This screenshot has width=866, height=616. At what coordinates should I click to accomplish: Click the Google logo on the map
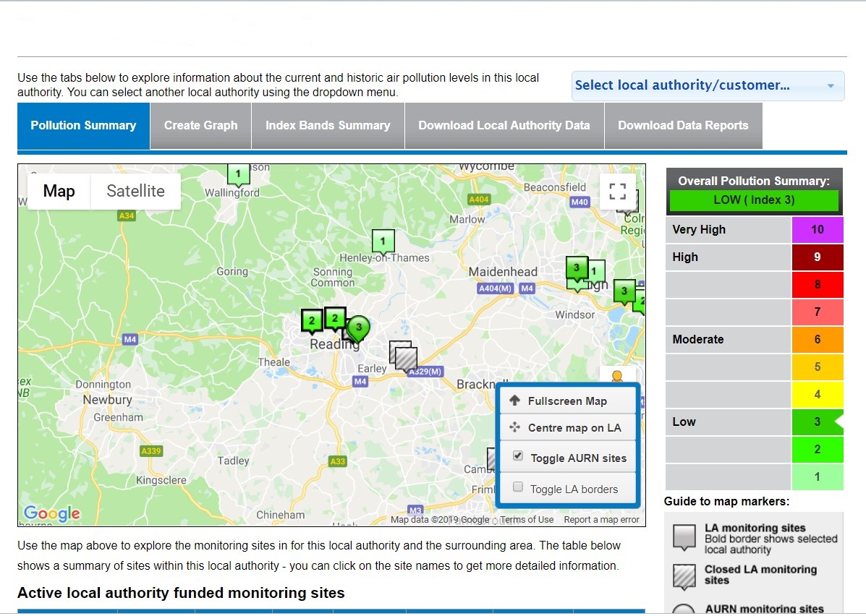tap(51, 513)
